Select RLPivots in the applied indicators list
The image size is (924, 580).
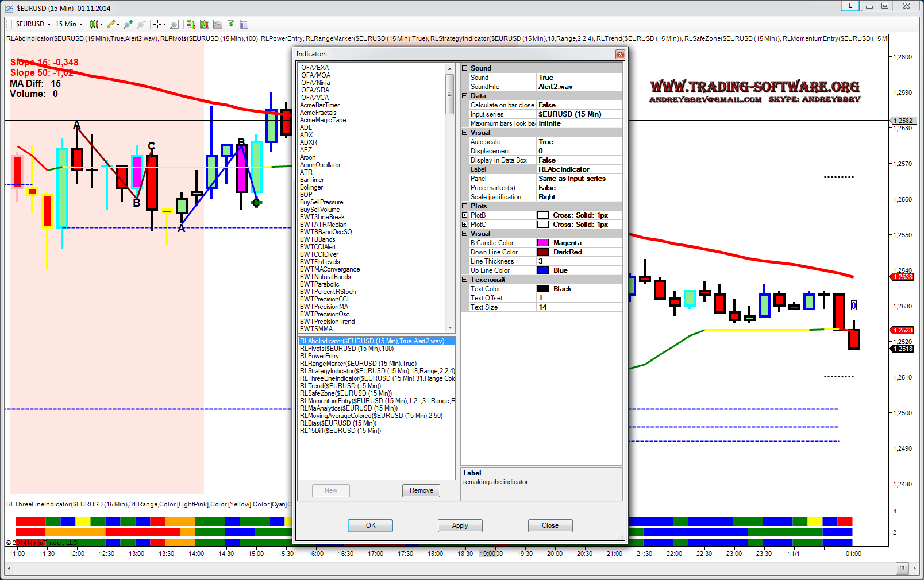tap(346, 349)
